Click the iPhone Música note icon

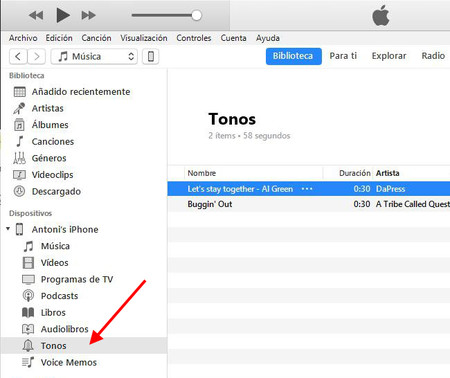pos(28,246)
